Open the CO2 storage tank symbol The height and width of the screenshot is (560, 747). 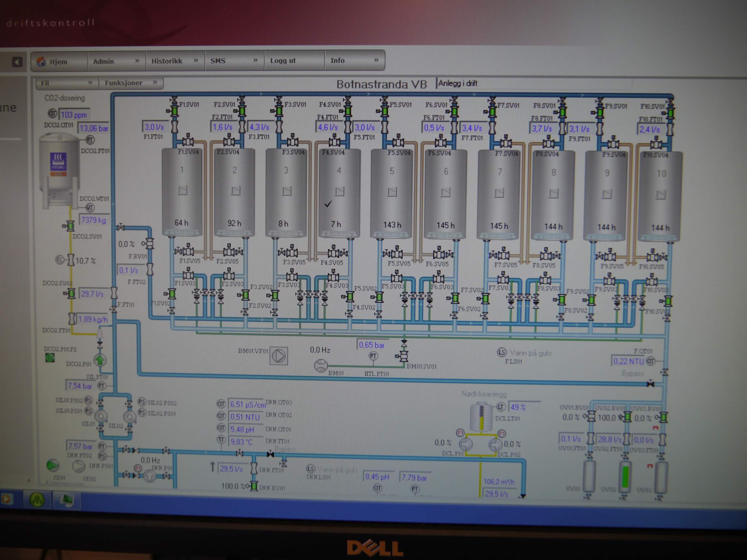click(59, 170)
